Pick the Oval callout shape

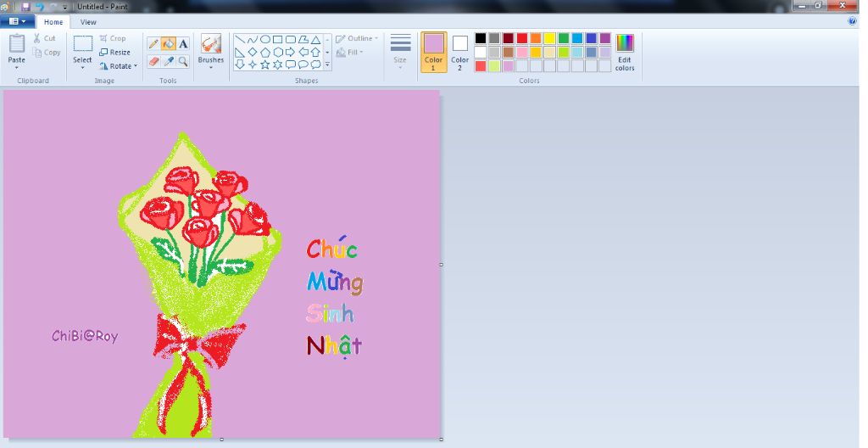pos(303,64)
